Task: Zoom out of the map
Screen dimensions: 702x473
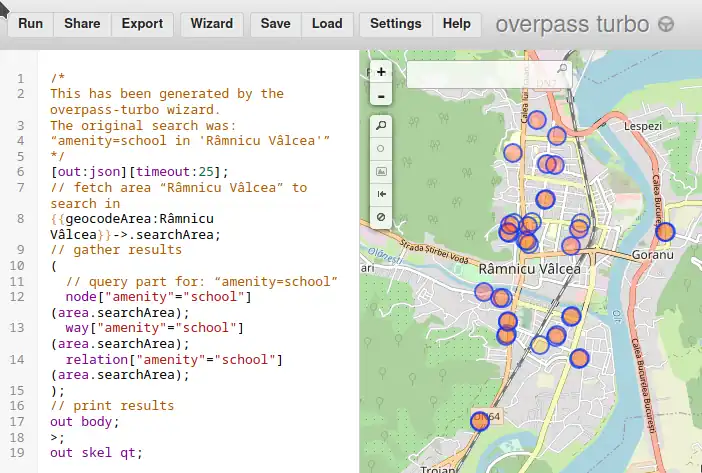Action: [x=380, y=96]
